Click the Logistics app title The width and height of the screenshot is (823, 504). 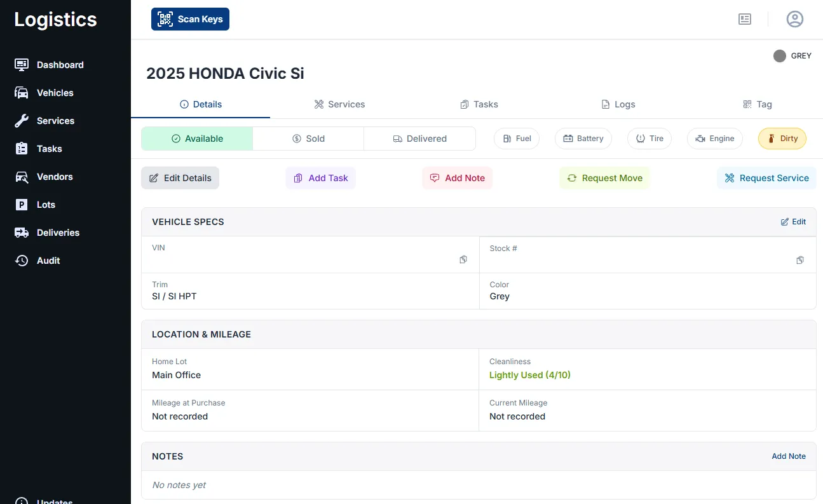click(55, 20)
